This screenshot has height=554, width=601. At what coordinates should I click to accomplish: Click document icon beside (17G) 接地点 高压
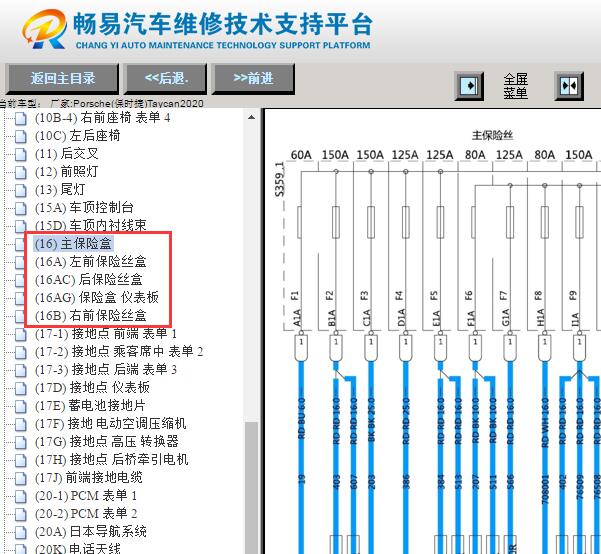[x=21, y=443]
